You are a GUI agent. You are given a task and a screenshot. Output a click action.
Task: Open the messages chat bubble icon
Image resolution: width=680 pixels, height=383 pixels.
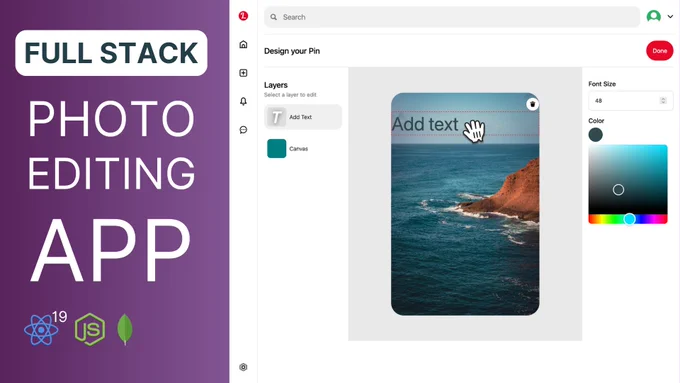click(243, 130)
